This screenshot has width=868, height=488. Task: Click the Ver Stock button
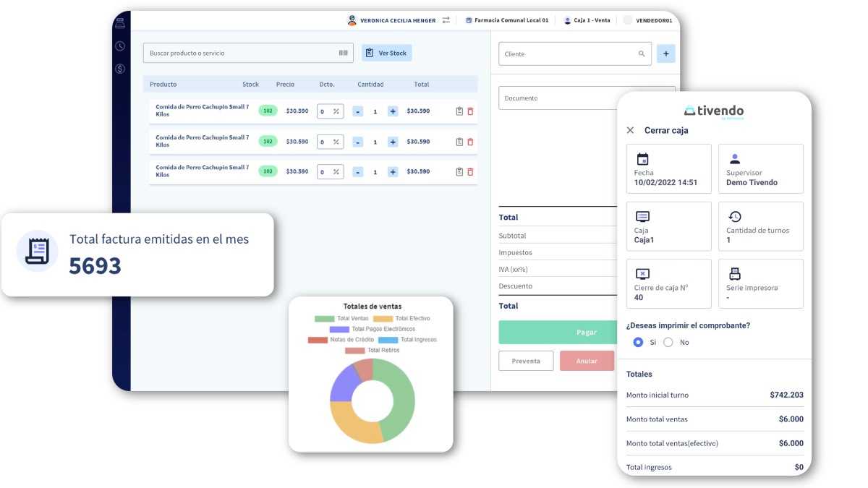[x=386, y=53]
